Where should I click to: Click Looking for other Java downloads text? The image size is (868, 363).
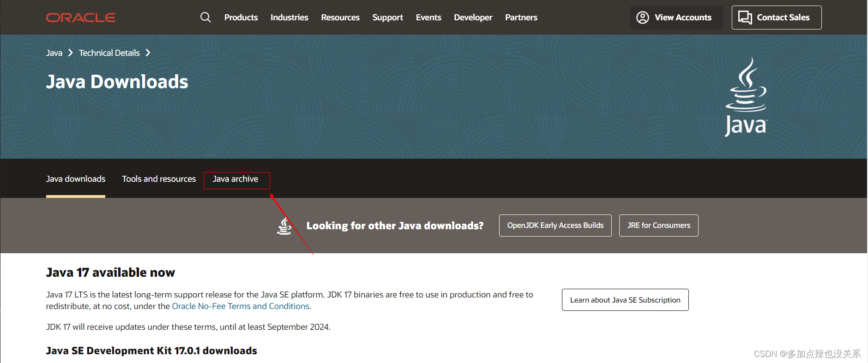click(x=395, y=226)
